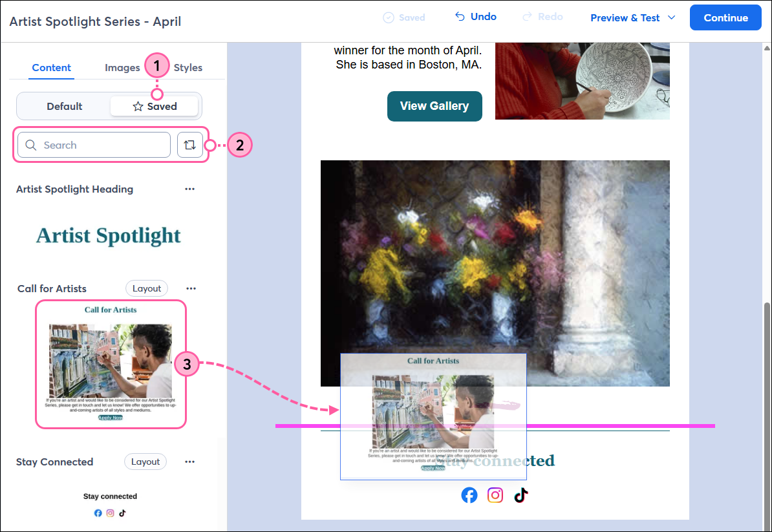Click the star icon on the Saved tab
This screenshot has width=772, height=532.
click(x=138, y=106)
